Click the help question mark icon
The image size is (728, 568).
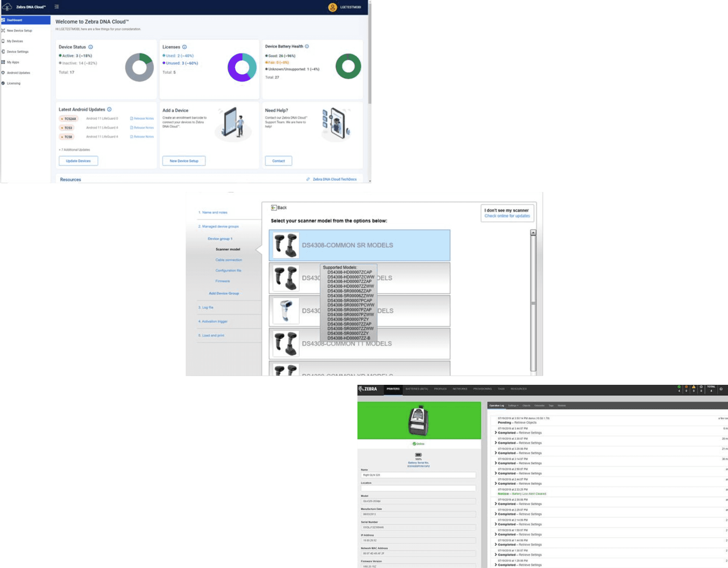point(721,389)
